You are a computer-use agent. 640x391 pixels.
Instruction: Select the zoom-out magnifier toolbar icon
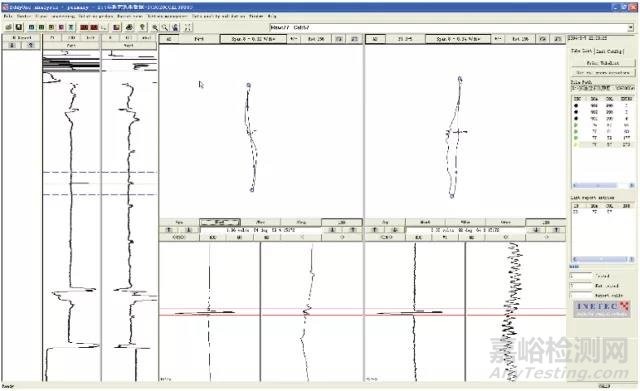coord(164,27)
